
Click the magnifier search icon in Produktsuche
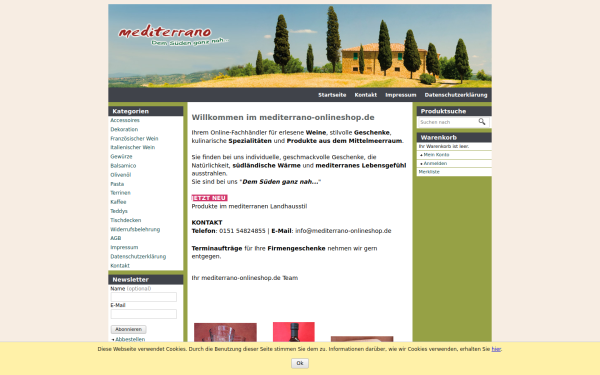[x=482, y=122]
